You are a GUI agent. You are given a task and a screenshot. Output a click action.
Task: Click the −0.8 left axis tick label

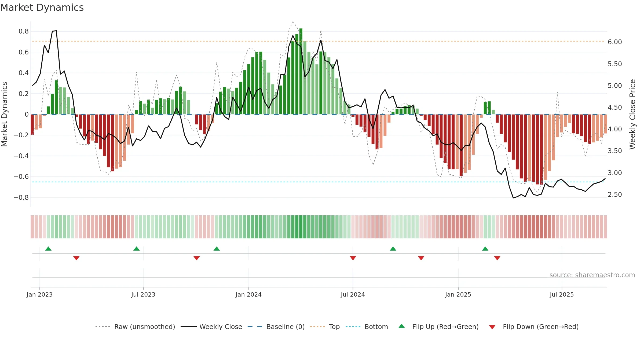coord(21,198)
